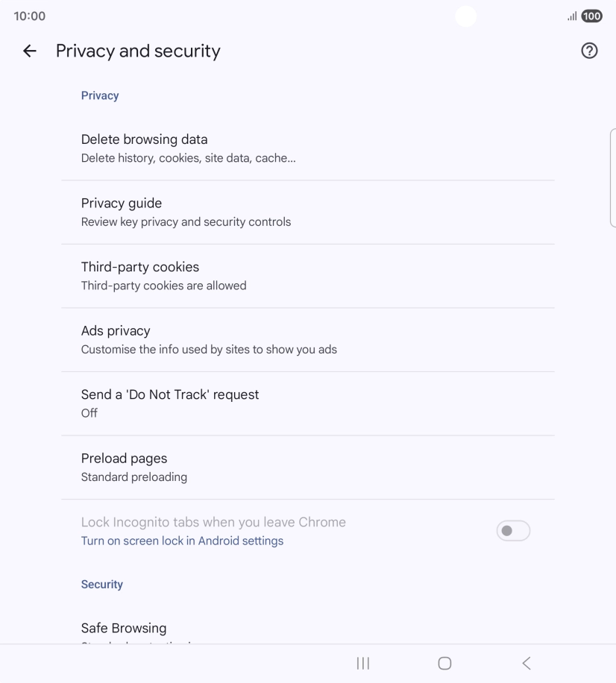Open Preload pages preloading options
Viewport: 616px width, 683px height.
[x=308, y=467]
